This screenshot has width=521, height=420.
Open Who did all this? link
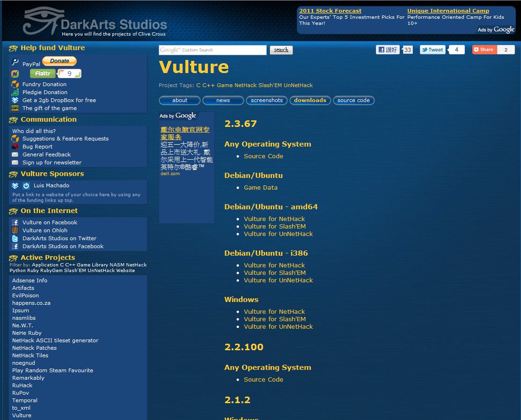point(34,131)
